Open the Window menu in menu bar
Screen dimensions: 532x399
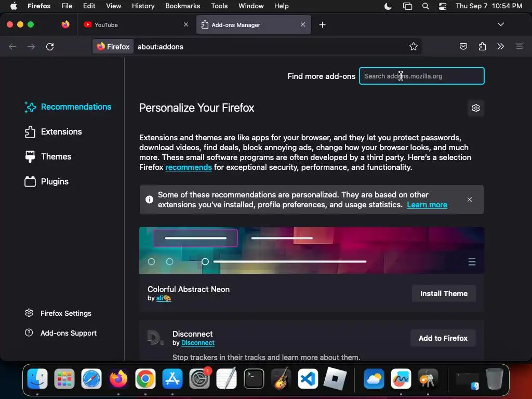pos(251,6)
